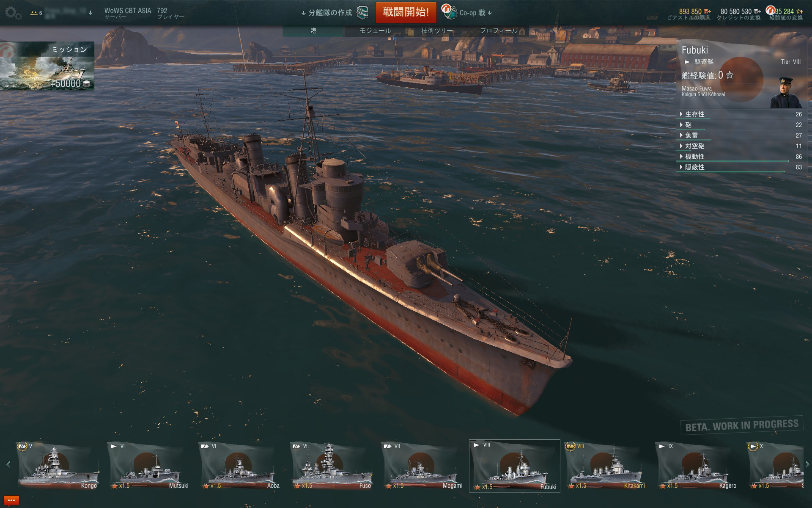
Task: Click the credits conversion icon
Action: coord(757,12)
